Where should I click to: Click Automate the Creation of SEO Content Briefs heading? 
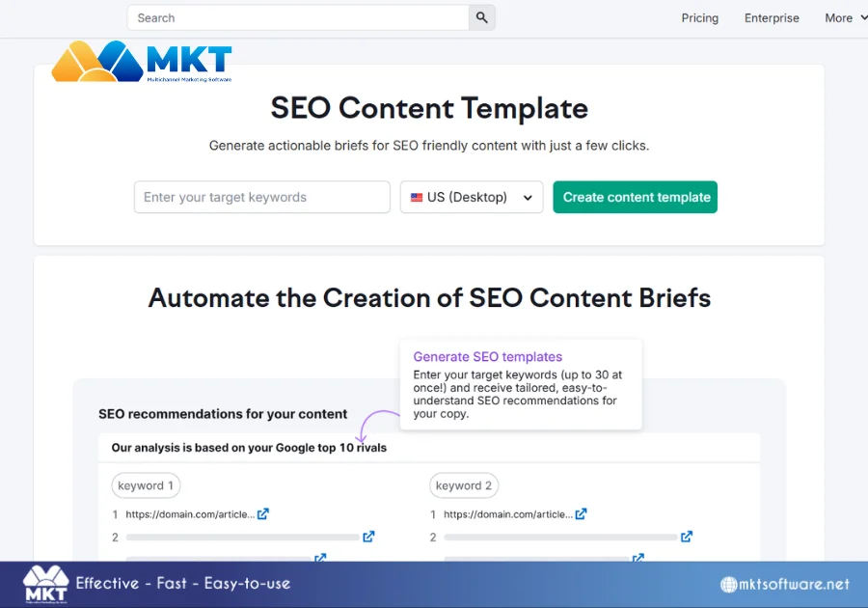[429, 298]
